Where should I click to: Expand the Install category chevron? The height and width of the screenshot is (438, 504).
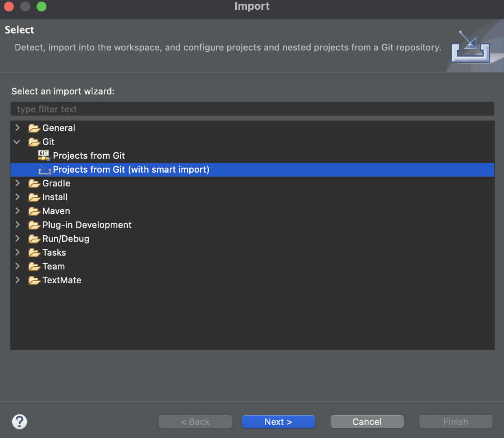tap(17, 197)
